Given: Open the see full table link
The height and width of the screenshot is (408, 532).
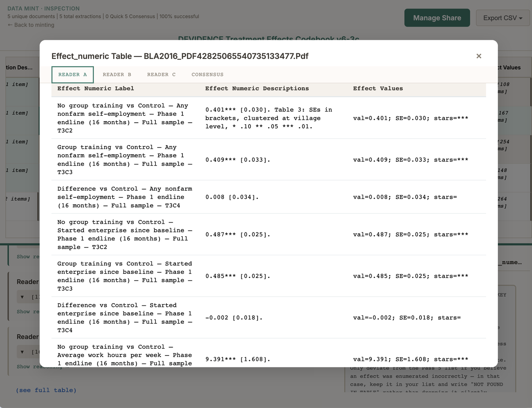Looking at the screenshot, I should click(x=46, y=390).
